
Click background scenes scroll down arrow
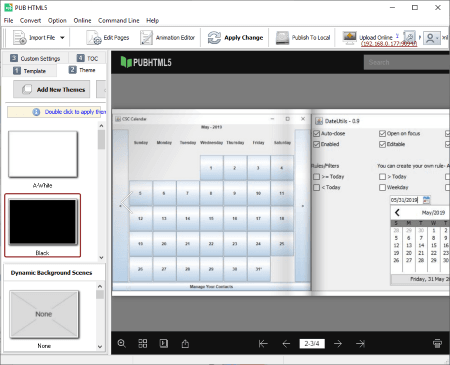[100, 347]
